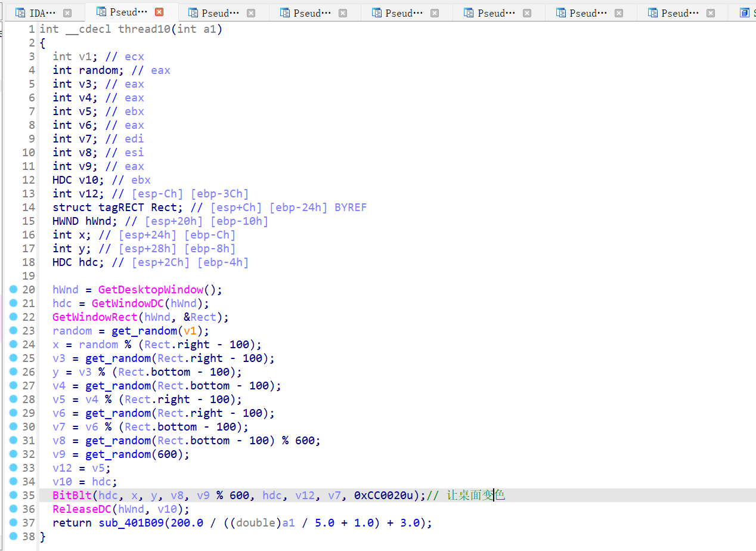Screen dimensions: 756x551
Task: Click the partially visible tab icon at far right
Action: pyautogui.click(x=744, y=13)
